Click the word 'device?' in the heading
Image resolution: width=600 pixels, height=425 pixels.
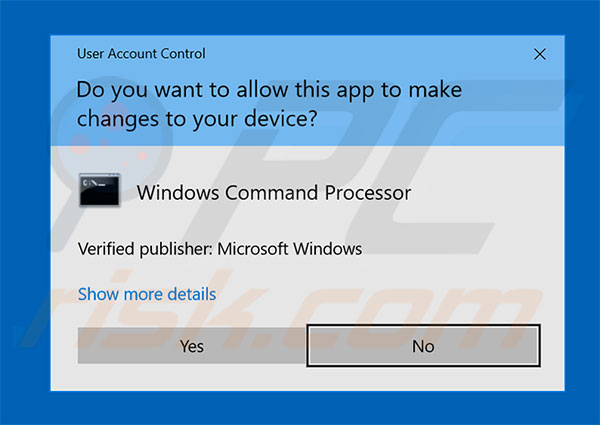click(x=281, y=118)
